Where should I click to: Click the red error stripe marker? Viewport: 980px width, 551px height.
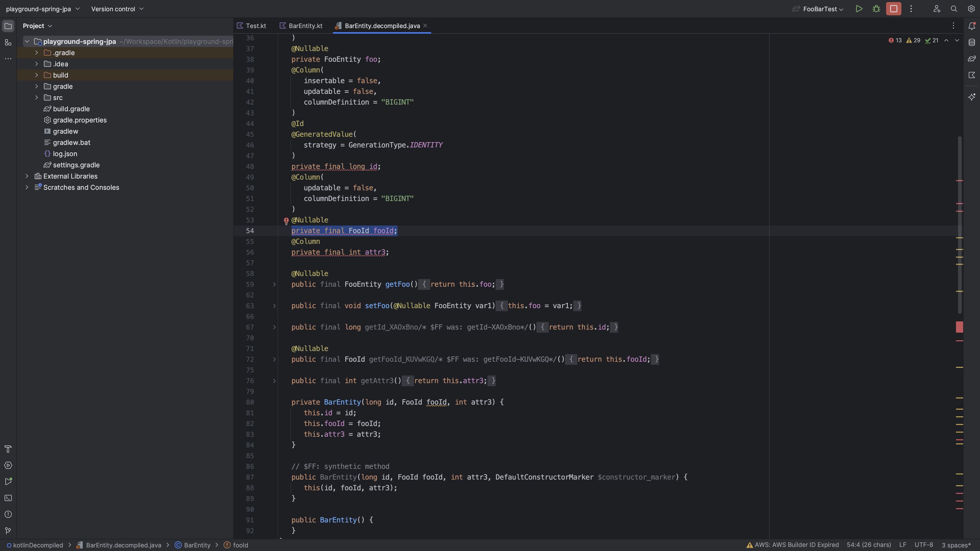[x=960, y=327]
